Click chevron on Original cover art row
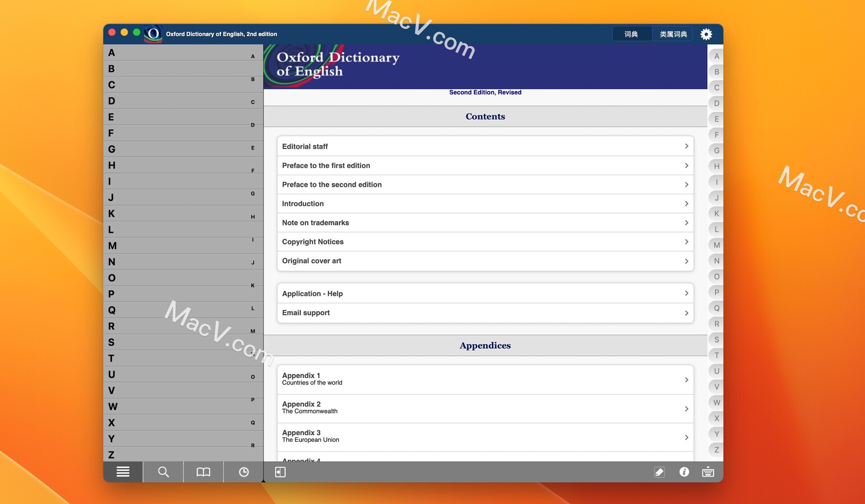Image resolution: width=865 pixels, height=504 pixels. click(686, 261)
